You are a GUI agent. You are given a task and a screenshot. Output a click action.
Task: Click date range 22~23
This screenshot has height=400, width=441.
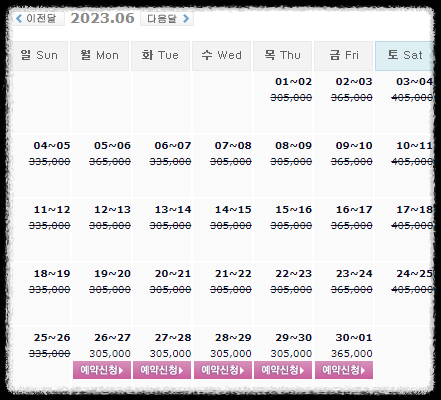(x=293, y=274)
